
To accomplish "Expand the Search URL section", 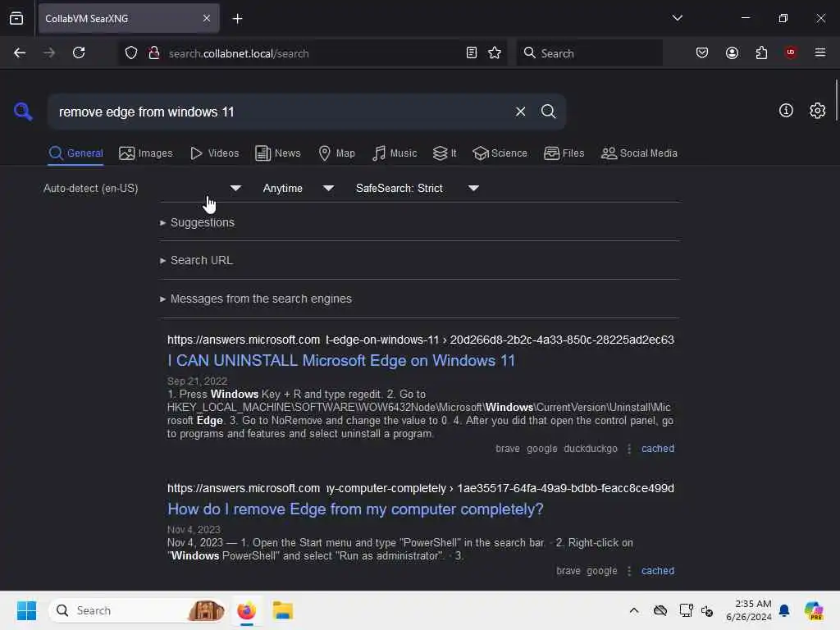I will coord(196,260).
